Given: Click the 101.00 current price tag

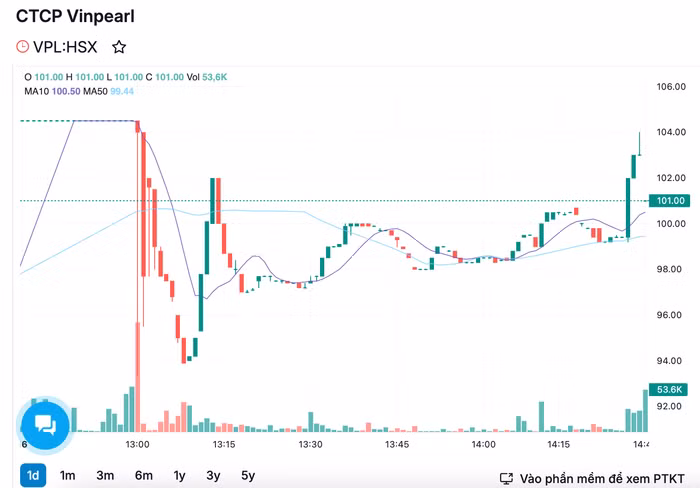Looking at the screenshot, I should pyautogui.click(x=671, y=201).
